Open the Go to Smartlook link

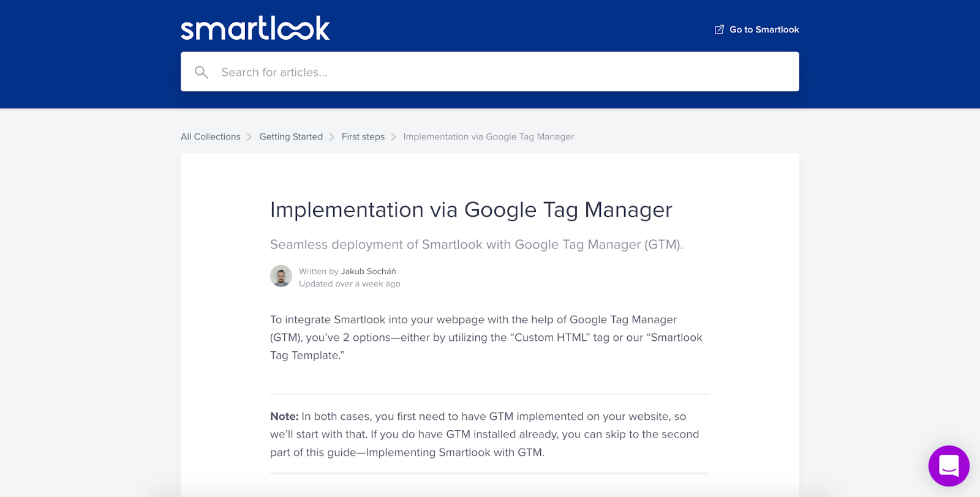click(x=757, y=29)
